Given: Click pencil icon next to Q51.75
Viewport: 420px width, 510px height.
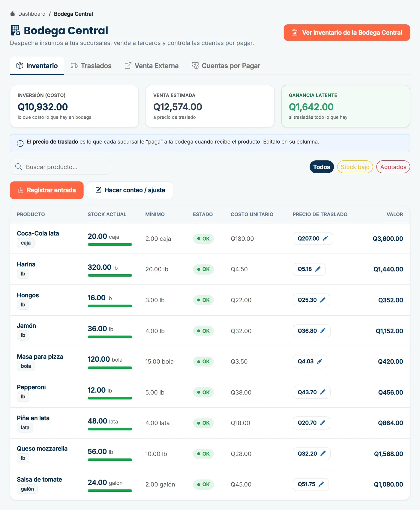Looking at the screenshot, I should (321, 484).
